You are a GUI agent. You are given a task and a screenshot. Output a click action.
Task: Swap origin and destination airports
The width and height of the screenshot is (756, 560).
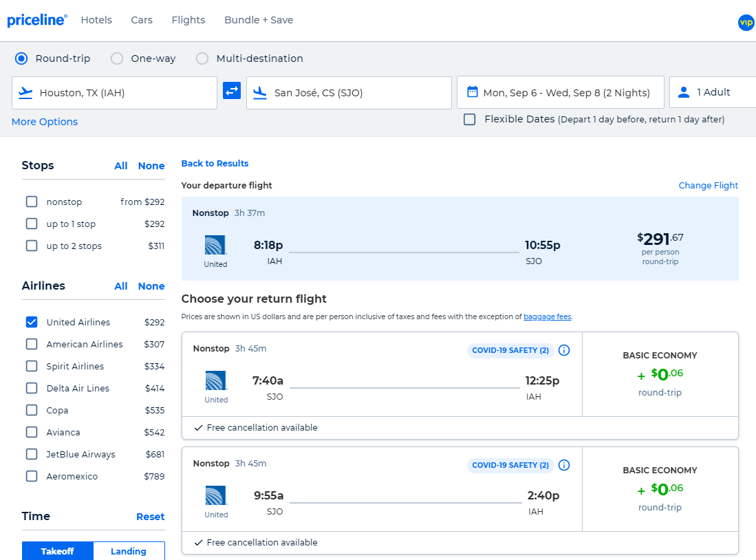232,91
